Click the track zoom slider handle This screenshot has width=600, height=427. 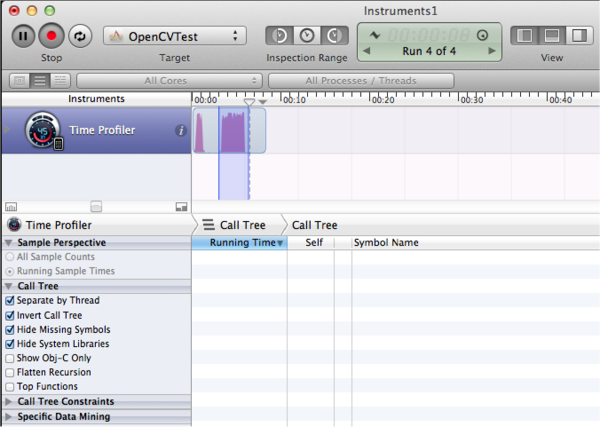coord(96,207)
